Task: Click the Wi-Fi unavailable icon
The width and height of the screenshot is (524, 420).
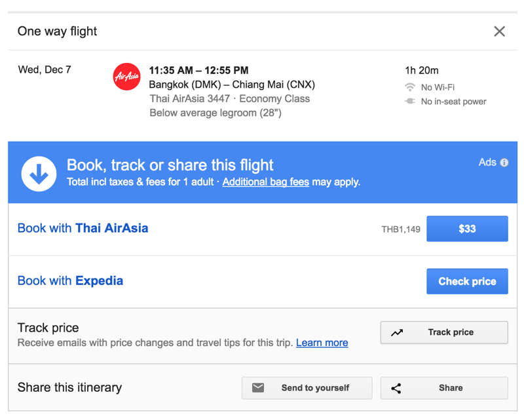Action: coord(410,87)
